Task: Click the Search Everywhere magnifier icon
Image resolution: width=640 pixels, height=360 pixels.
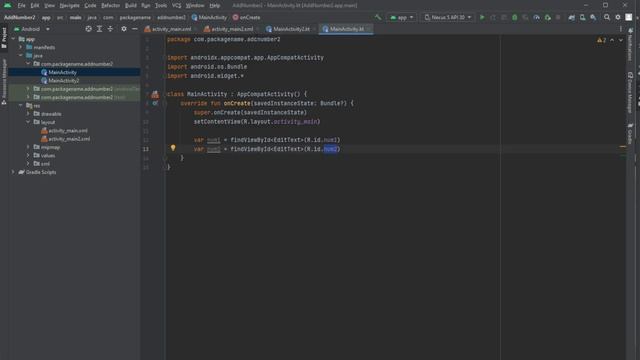Action: [607, 17]
